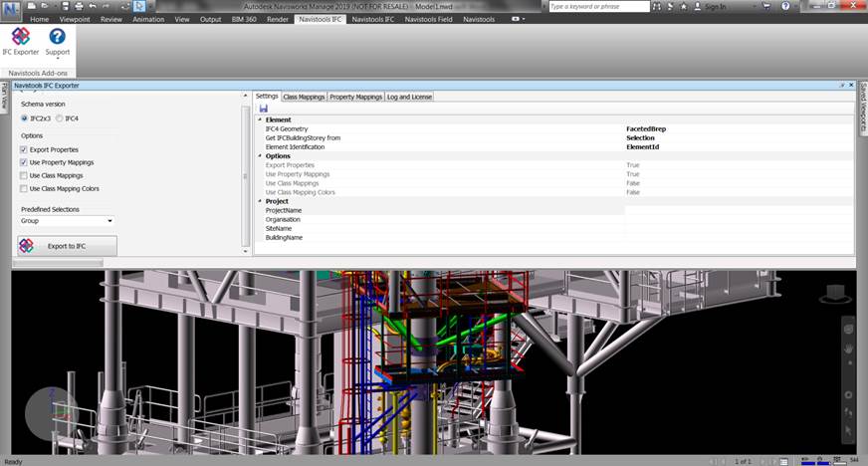Select the Walk tool in navigation bar
This screenshot has height=466, width=868.
(x=849, y=412)
